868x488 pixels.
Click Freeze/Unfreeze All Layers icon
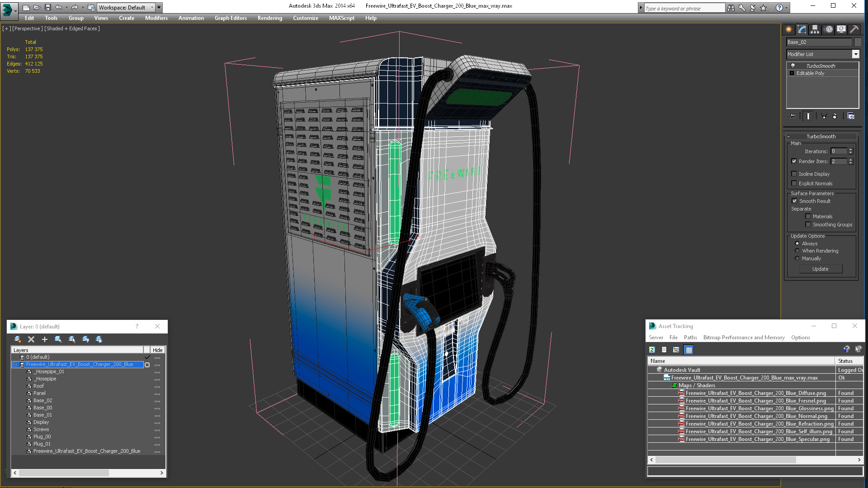pos(99,339)
